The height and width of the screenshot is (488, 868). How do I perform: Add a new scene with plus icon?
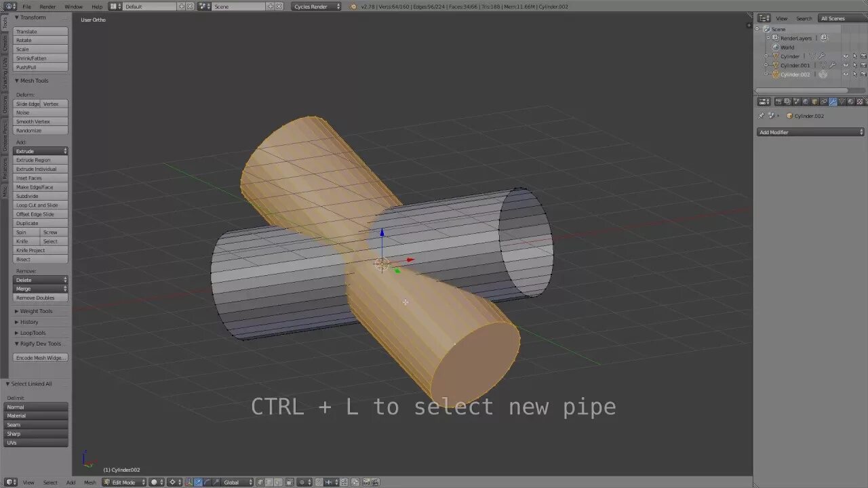click(271, 6)
